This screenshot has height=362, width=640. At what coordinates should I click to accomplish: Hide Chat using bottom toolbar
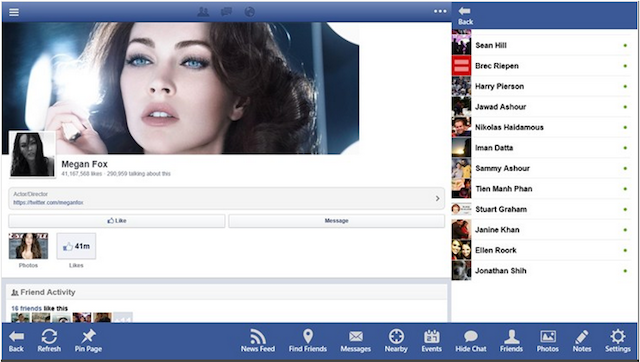coord(471,342)
